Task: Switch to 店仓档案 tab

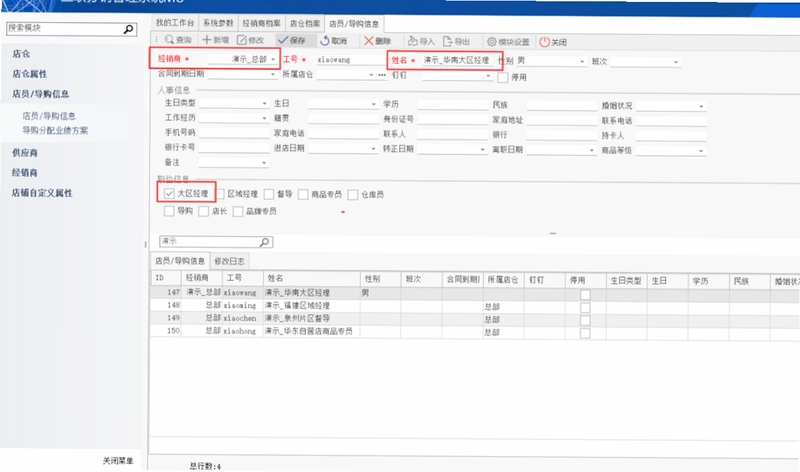Action: (305, 23)
